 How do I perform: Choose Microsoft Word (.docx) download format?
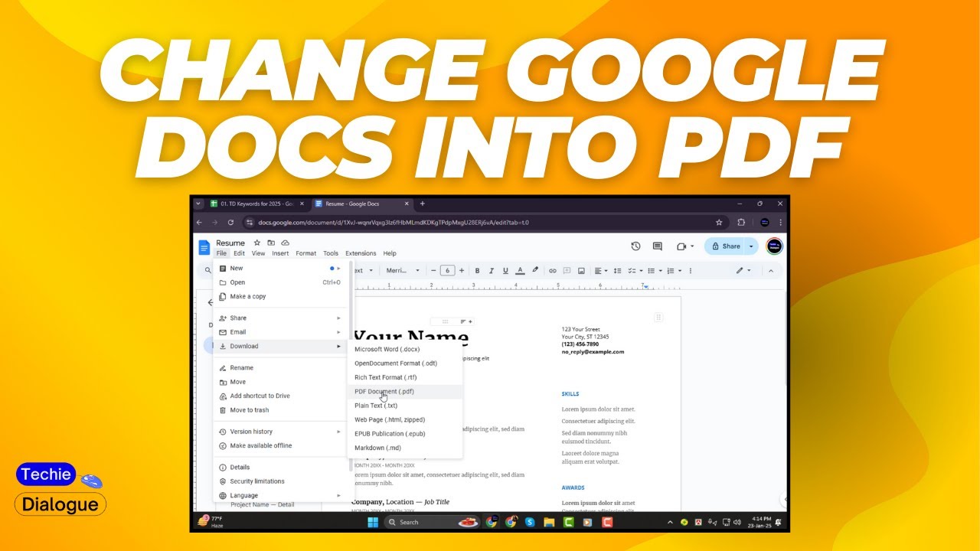click(405, 350)
